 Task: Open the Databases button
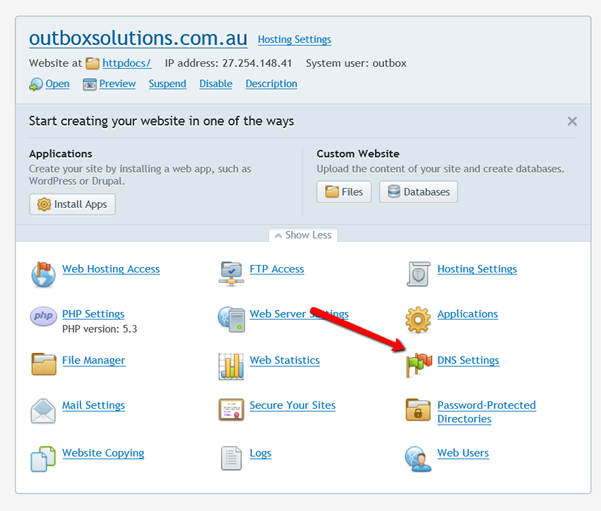tap(418, 192)
